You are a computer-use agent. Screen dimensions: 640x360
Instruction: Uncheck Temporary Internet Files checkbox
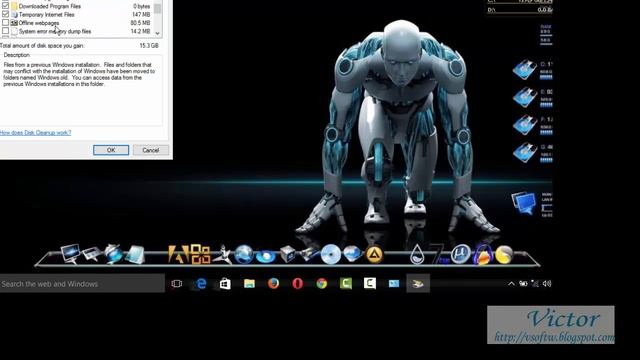[5, 14]
